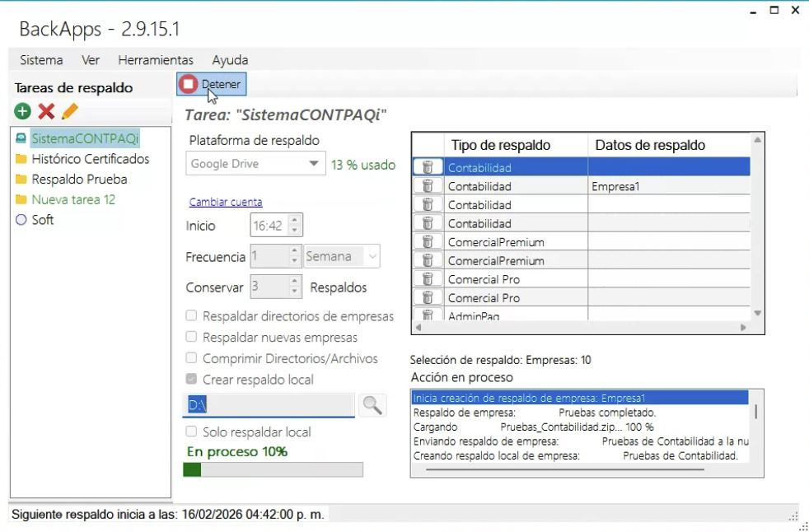Click the backup progress bar
The image size is (809, 532).
pyautogui.click(x=273, y=469)
